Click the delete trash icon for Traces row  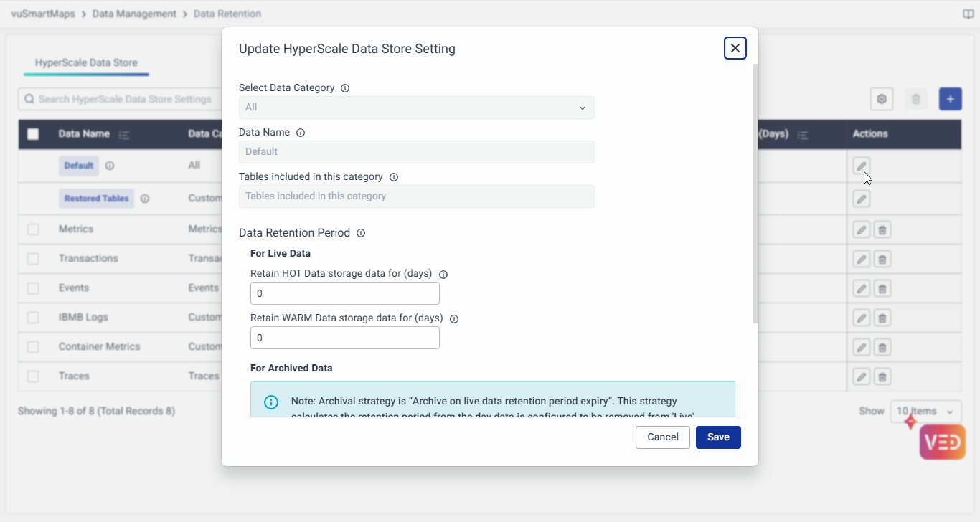tap(883, 376)
